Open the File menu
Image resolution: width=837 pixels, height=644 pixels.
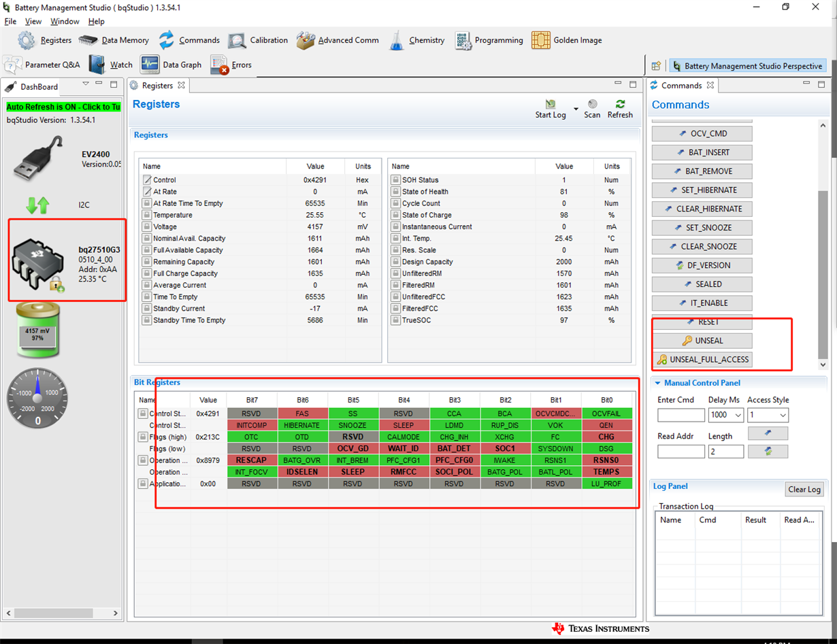[x=10, y=21]
